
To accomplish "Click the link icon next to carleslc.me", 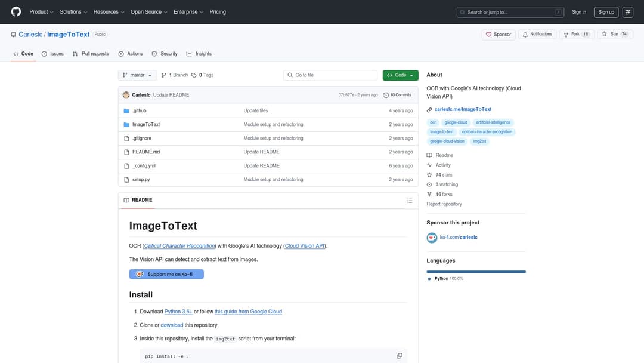I will pyautogui.click(x=429, y=110).
